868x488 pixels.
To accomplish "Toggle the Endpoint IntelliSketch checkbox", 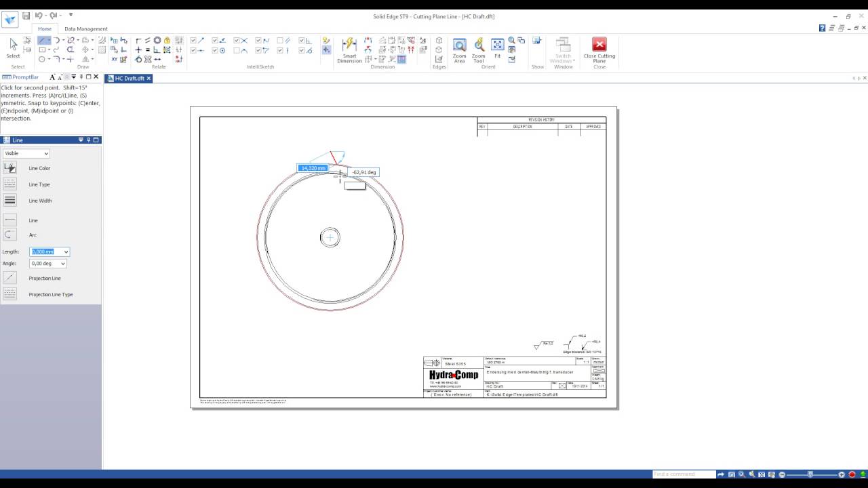I will (193, 41).
